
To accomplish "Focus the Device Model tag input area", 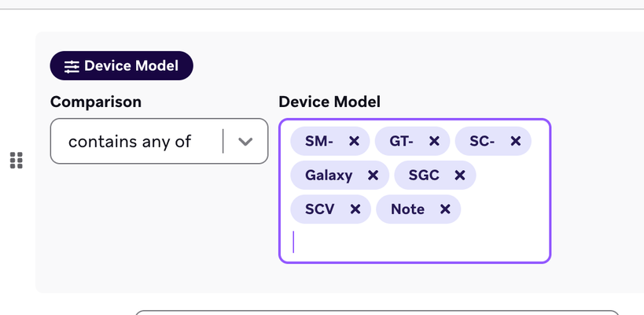I will click(x=415, y=243).
